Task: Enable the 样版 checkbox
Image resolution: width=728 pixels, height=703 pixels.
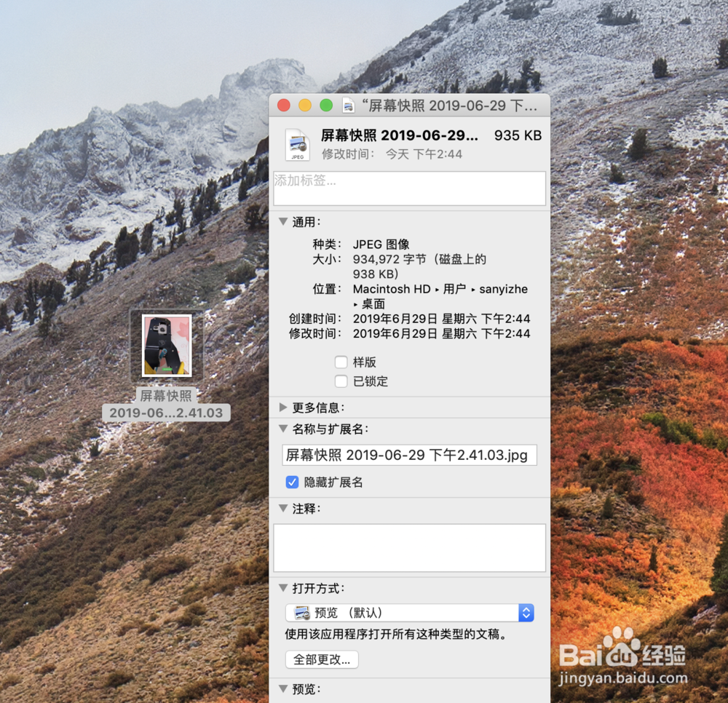Action: point(341,362)
